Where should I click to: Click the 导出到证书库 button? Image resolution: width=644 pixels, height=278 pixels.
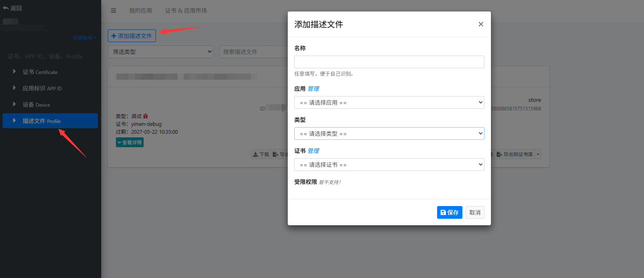tap(515, 154)
